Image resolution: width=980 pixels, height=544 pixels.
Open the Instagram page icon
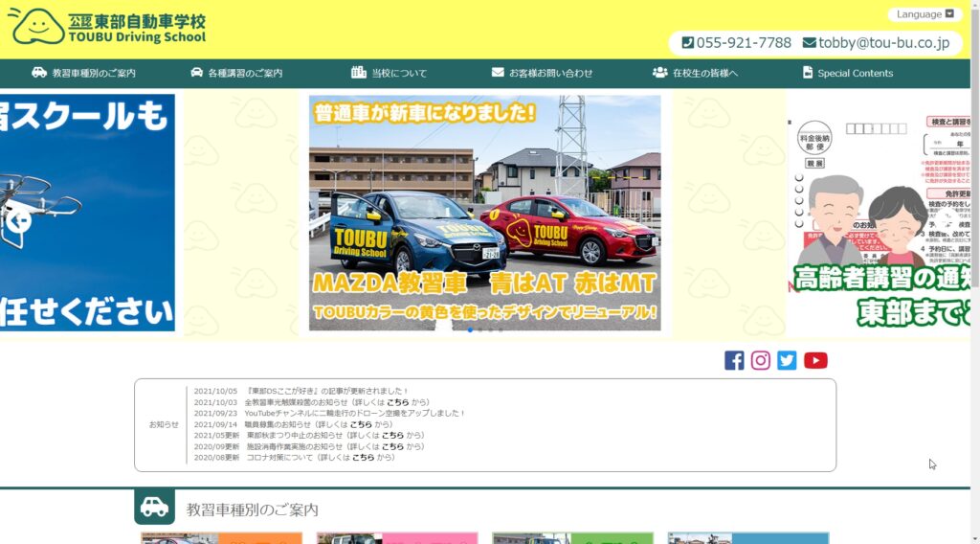[761, 360]
